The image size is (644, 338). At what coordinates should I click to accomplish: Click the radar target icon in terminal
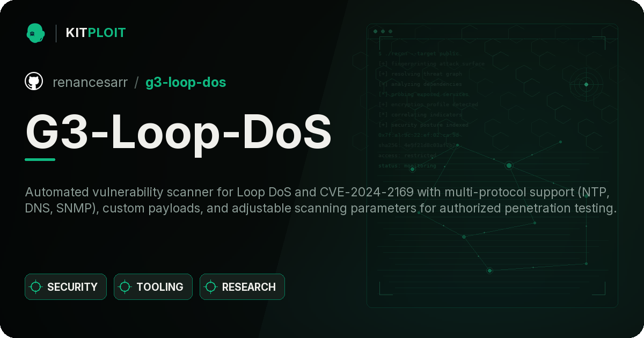pyautogui.click(x=586, y=84)
